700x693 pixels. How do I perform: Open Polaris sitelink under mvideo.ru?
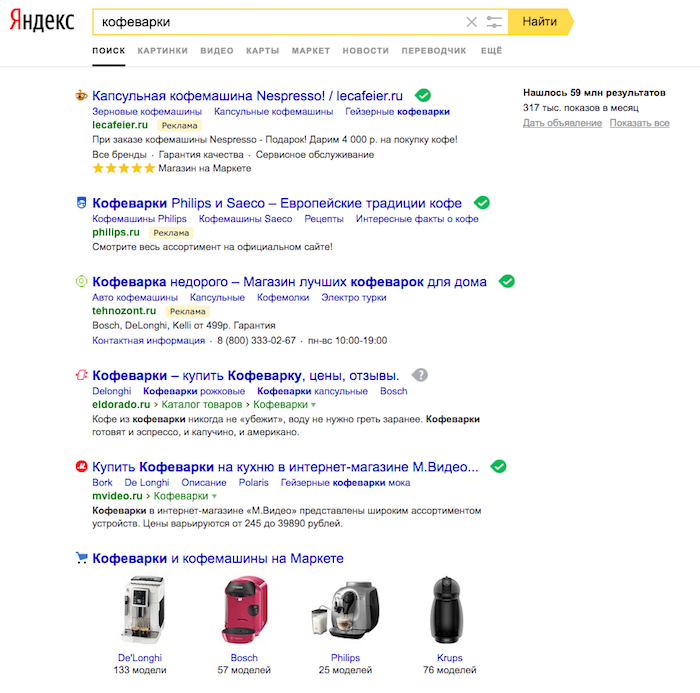[254, 483]
